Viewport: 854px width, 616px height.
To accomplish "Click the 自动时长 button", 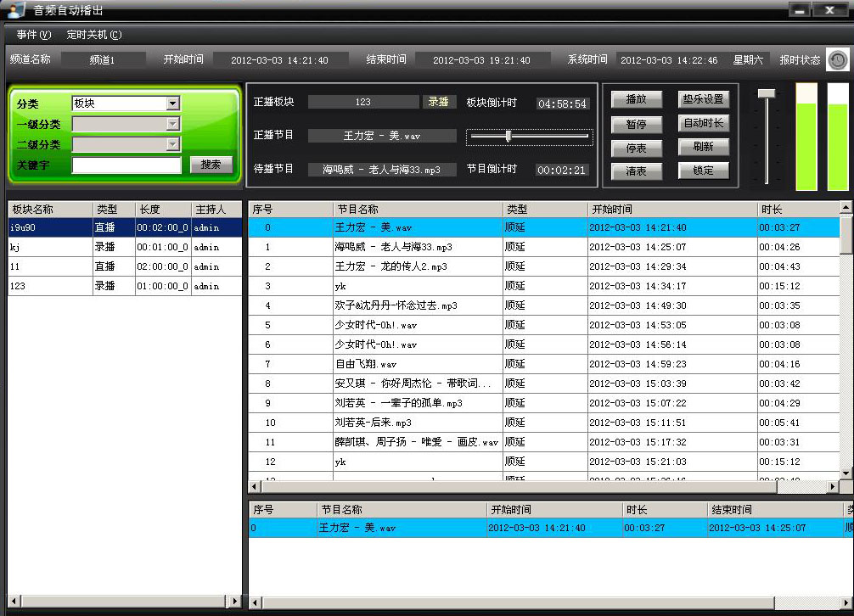I will [x=703, y=123].
